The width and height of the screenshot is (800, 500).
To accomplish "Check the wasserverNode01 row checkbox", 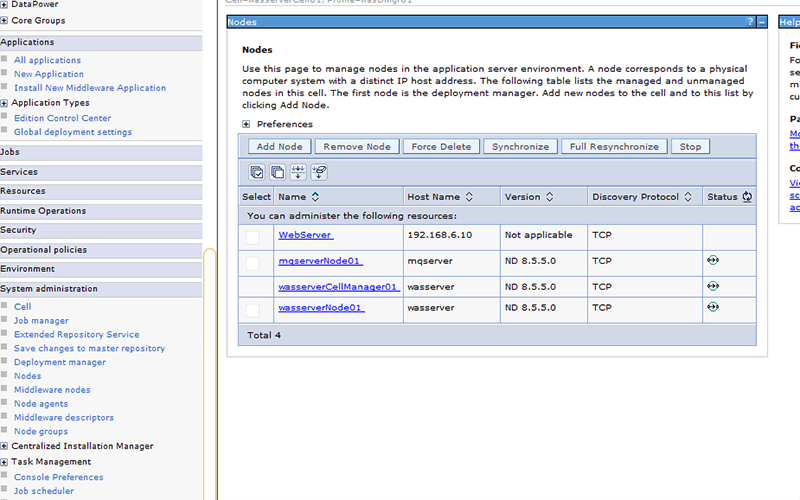I will (x=253, y=310).
